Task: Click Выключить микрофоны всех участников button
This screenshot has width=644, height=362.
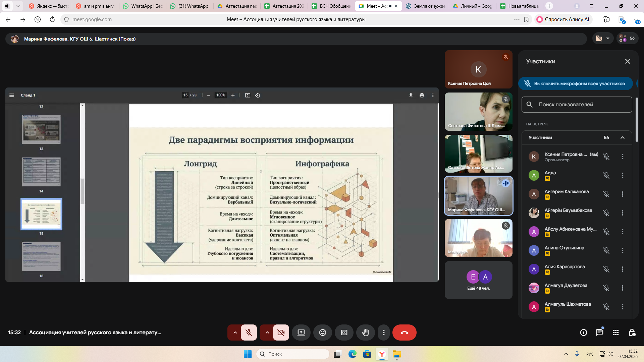Action: pyautogui.click(x=576, y=84)
